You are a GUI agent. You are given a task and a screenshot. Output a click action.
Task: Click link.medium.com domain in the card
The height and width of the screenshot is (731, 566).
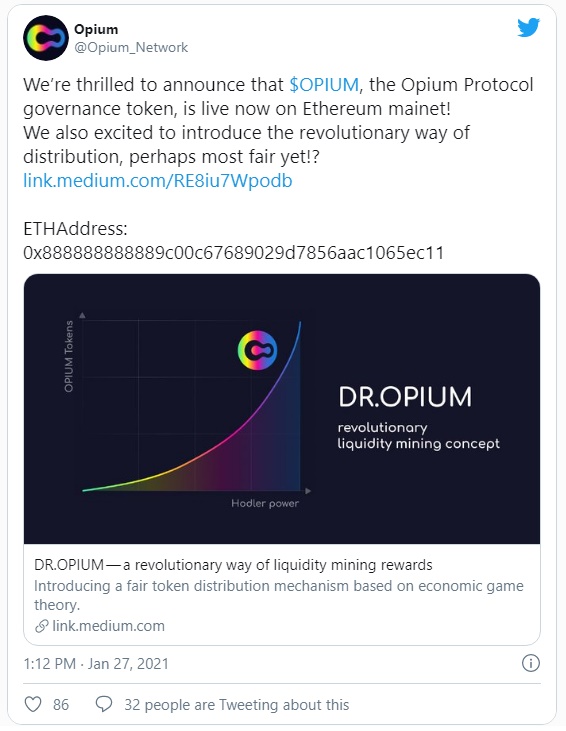click(x=108, y=626)
